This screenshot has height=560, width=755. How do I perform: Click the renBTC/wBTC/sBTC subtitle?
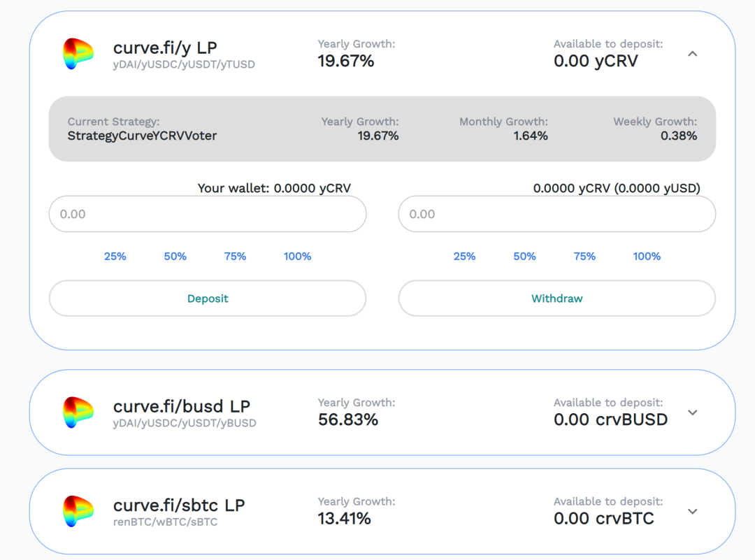coord(165,522)
